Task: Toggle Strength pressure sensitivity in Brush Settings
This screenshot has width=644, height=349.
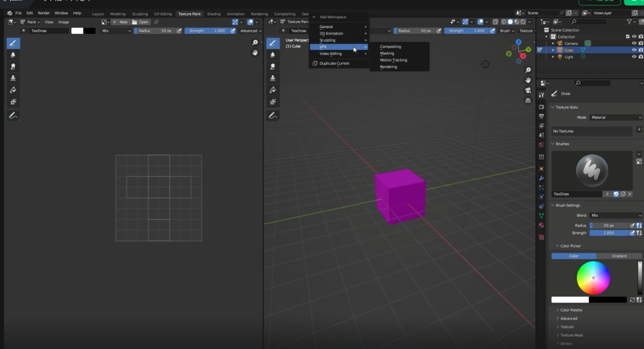Action: pos(632,233)
